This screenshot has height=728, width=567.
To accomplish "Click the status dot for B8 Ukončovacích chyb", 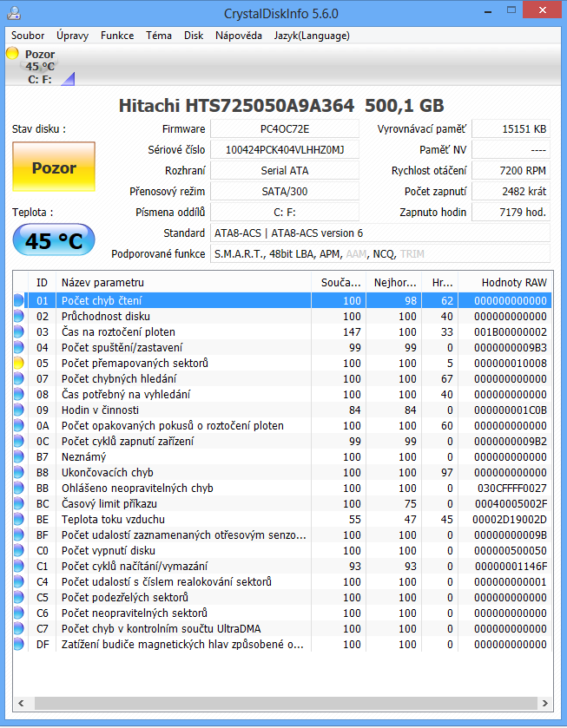I will pyautogui.click(x=18, y=473).
